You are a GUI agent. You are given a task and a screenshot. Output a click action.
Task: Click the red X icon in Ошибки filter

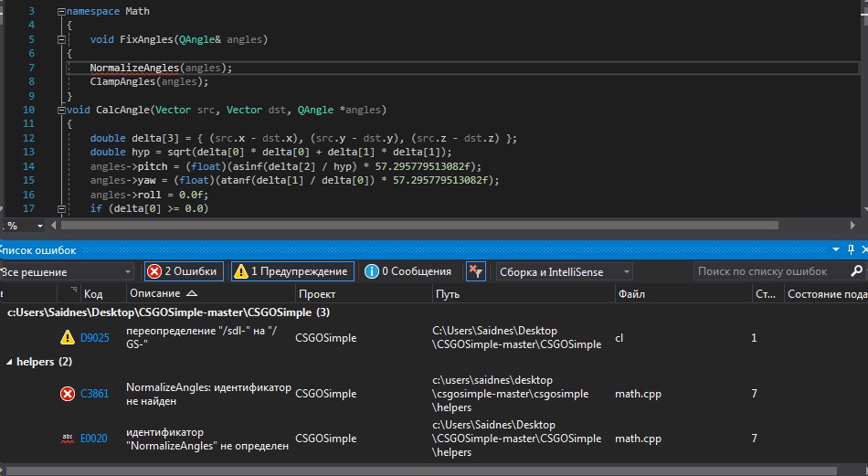click(154, 271)
